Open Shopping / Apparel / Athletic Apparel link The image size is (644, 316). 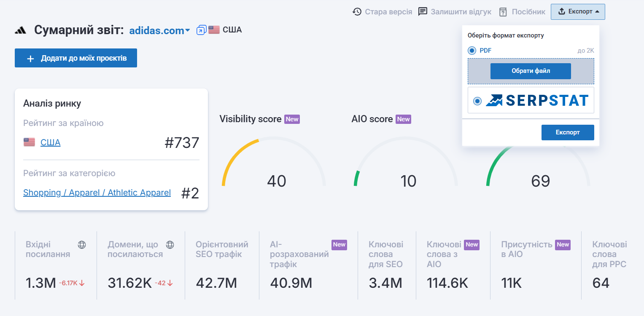(x=97, y=193)
